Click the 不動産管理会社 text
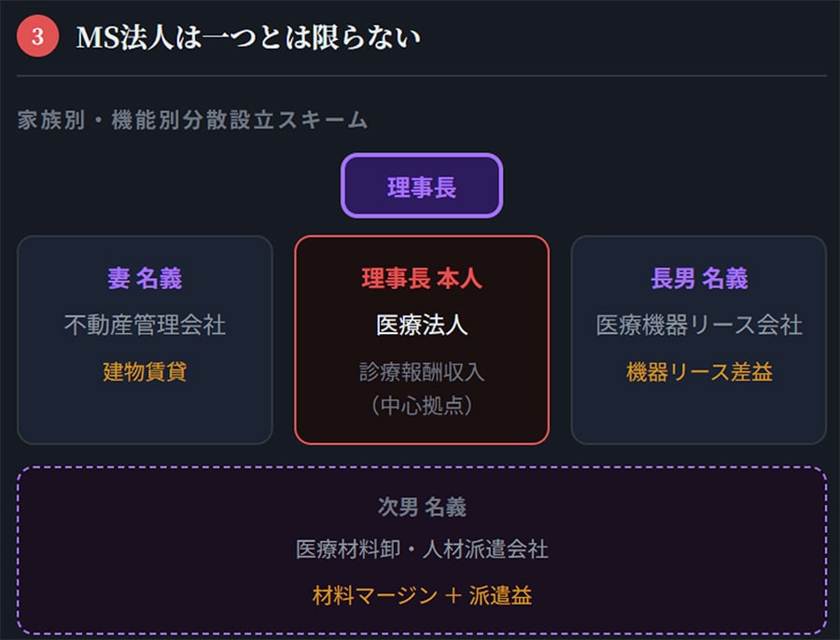This screenshot has width=840, height=640. pyautogui.click(x=145, y=325)
